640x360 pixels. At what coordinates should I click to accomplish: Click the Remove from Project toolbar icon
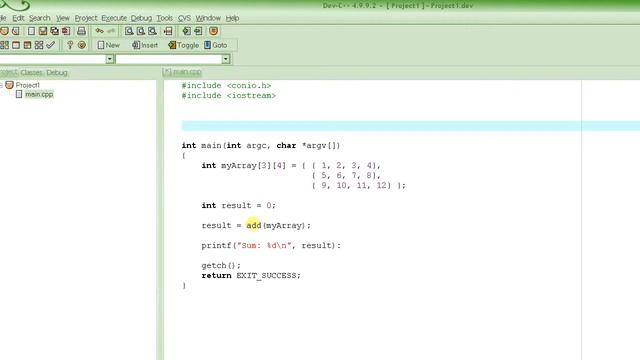click(x=198, y=31)
